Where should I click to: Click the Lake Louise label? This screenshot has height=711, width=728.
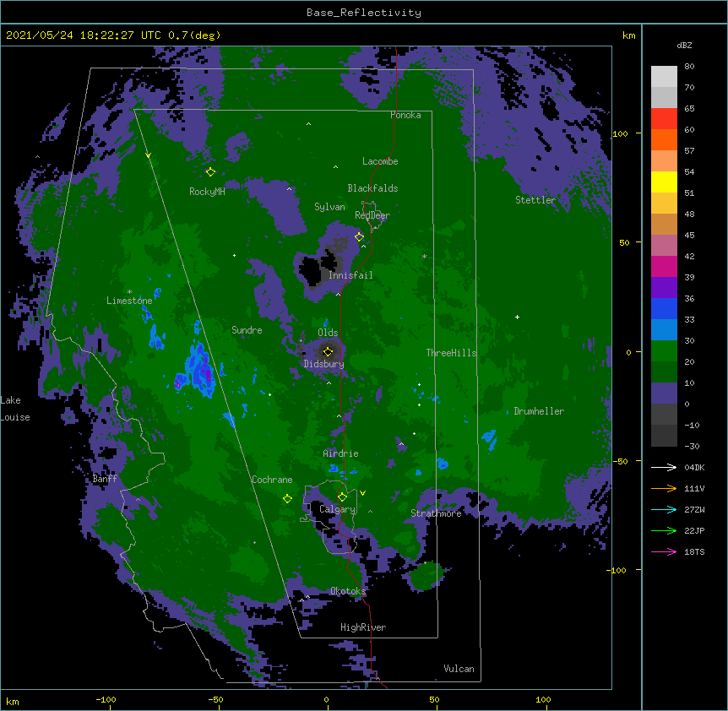pos(15,409)
